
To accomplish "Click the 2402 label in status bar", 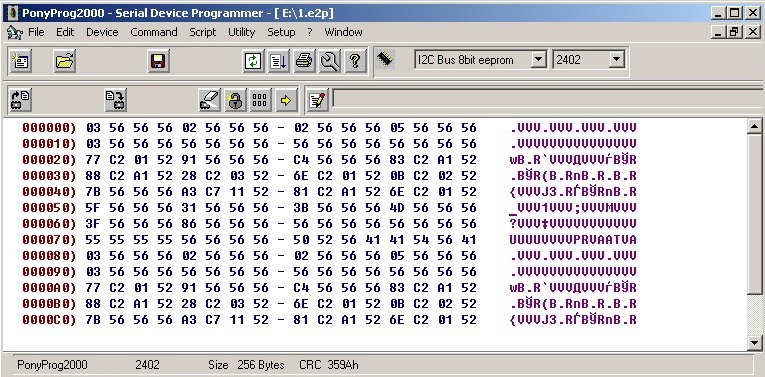I will pyautogui.click(x=147, y=365).
